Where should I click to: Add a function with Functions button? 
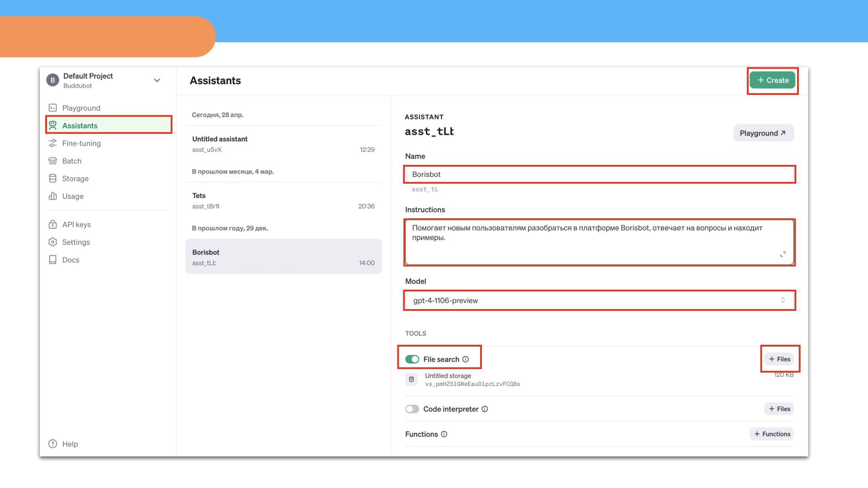tap(772, 434)
